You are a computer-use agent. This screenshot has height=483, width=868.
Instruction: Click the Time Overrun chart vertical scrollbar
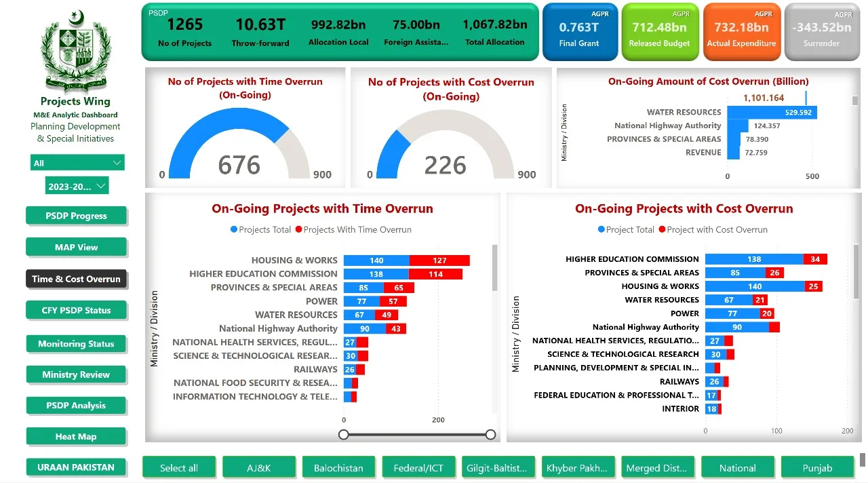[494, 268]
